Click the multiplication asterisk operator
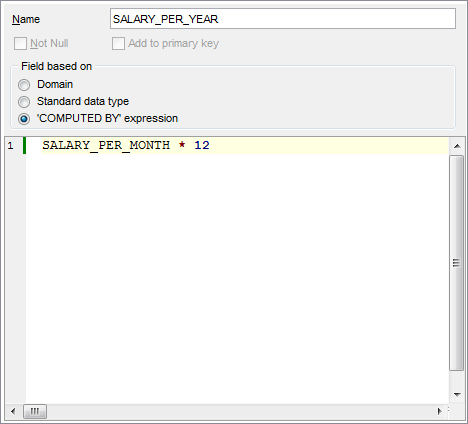 pos(182,145)
